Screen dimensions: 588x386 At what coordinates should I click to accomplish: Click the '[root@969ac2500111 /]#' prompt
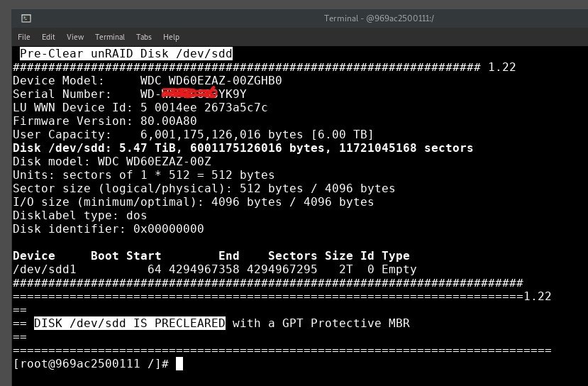(x=91, y=363)
